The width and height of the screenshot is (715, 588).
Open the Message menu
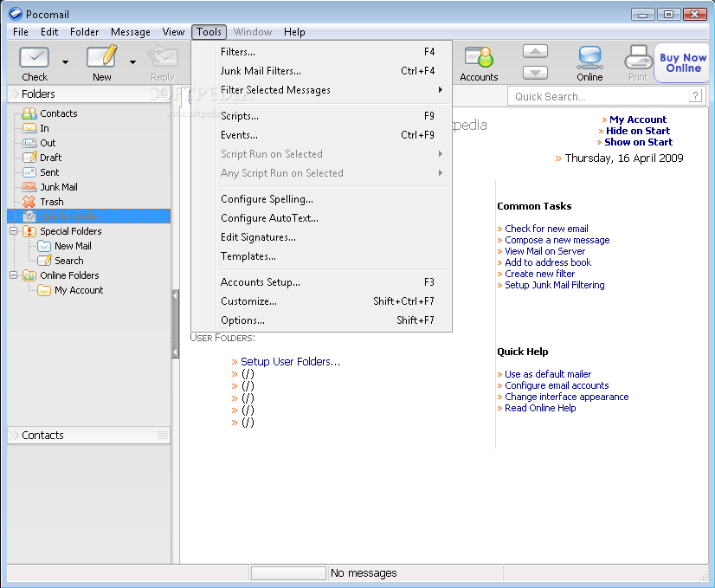coord(131,32)
